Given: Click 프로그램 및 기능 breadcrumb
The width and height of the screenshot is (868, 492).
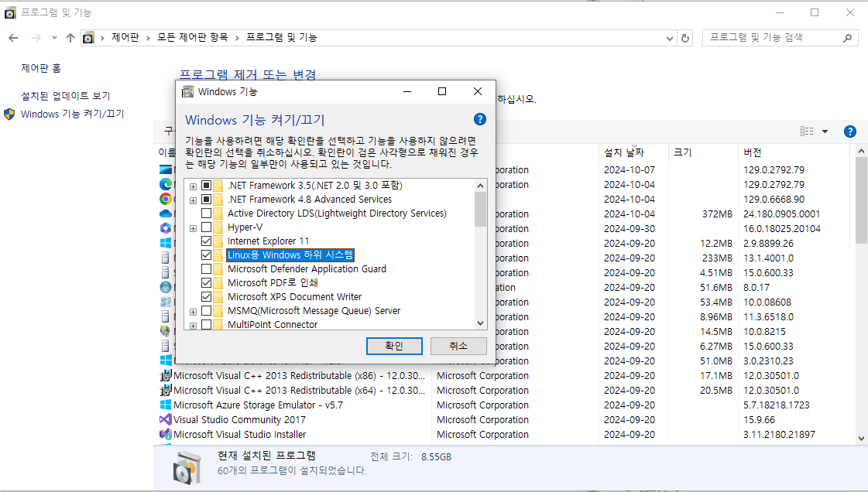Looking at the screenshot, I should tap(282, 38).
